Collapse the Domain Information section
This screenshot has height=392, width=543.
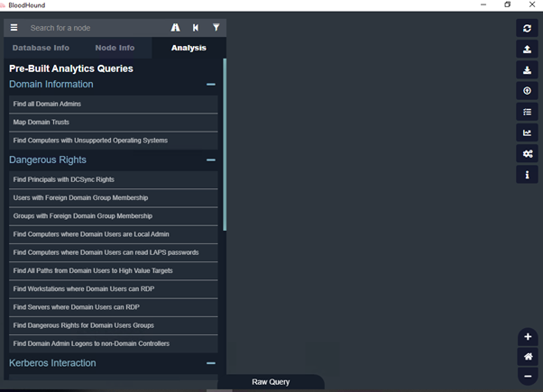(210, 85)
